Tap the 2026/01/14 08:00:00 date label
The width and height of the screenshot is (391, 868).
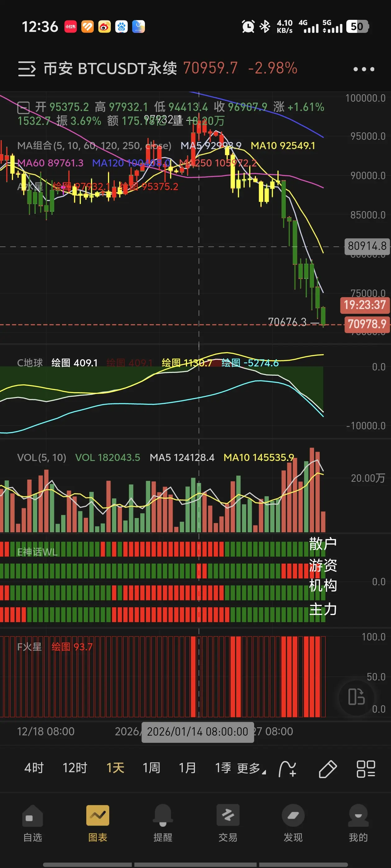click(x=198, y=732)
